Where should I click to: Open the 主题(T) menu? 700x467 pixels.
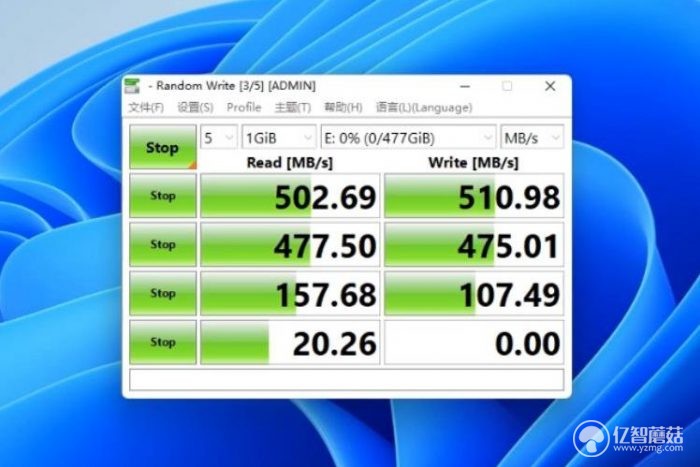(x=293, y=108)
